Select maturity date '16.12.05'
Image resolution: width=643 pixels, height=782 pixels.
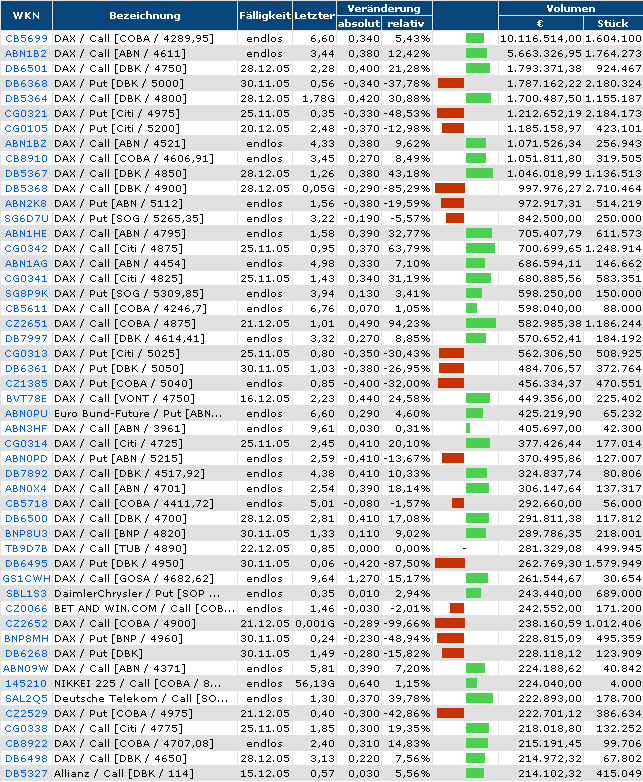(265, 398)
